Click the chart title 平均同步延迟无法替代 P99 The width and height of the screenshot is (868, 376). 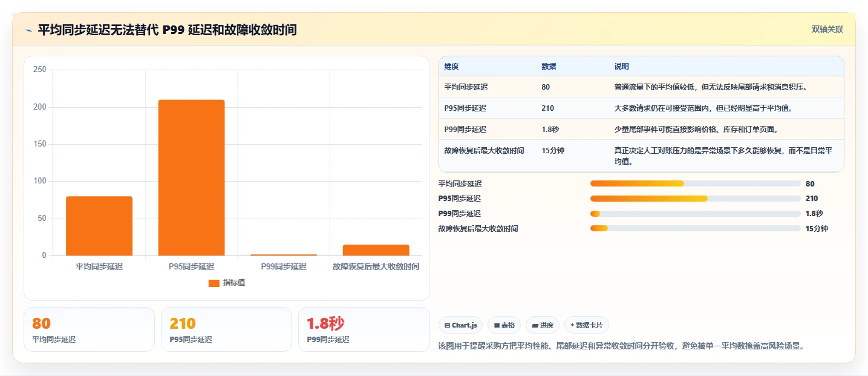click(x=167, y=30)
